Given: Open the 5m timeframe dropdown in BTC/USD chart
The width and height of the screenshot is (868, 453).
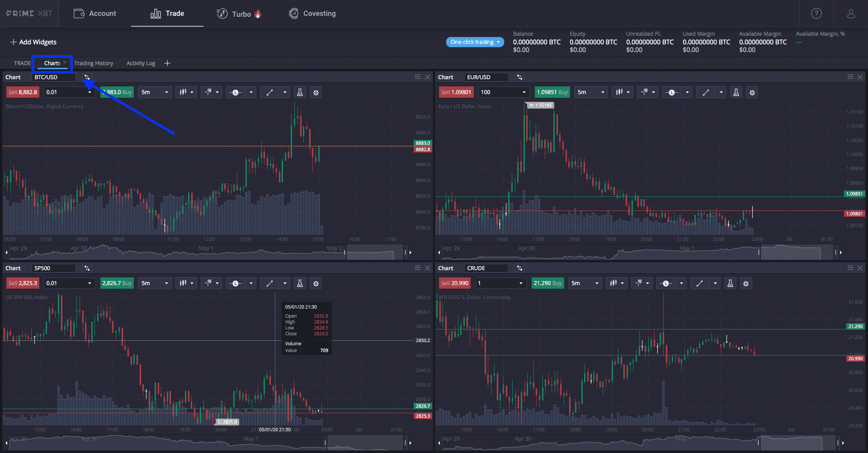Looking at the screenshot, I should [155, 92].
